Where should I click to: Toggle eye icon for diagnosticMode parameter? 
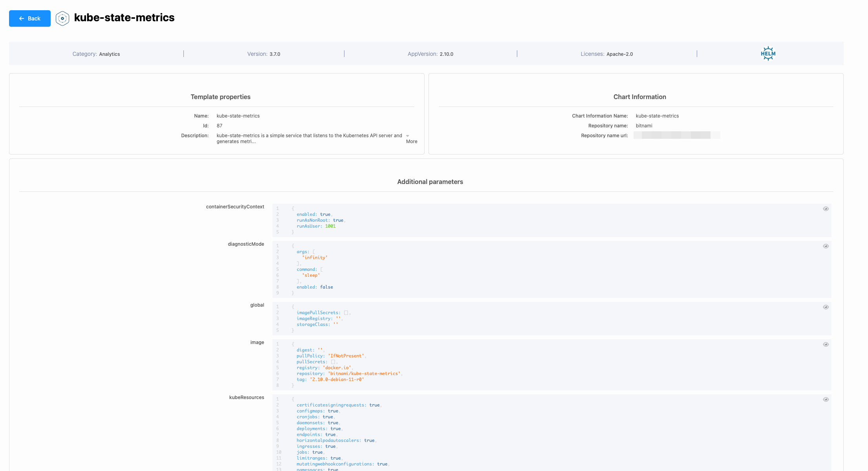pos(826,246)
